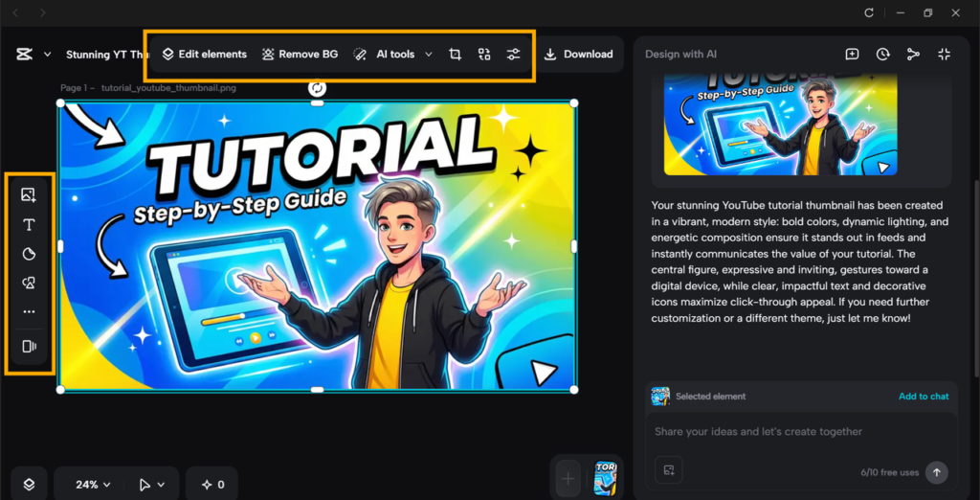
Task: Click the main thumbnail image on canvas
Action: [318, 246]
